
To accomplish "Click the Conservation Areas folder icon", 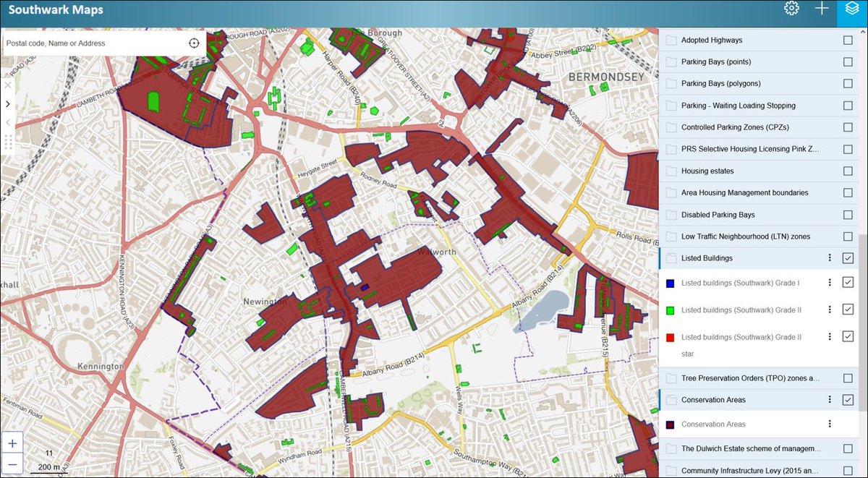I will [x=671, y=400].
